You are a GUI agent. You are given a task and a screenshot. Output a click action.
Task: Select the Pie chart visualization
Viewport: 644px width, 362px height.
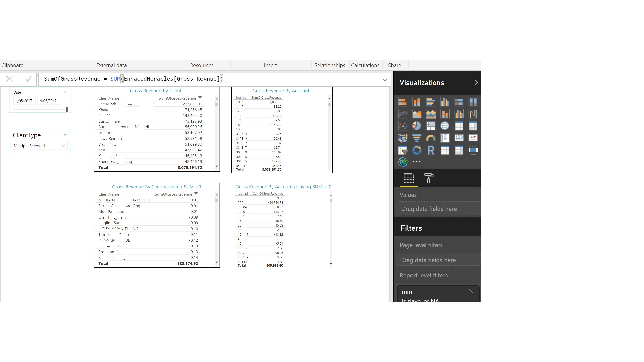417,126
